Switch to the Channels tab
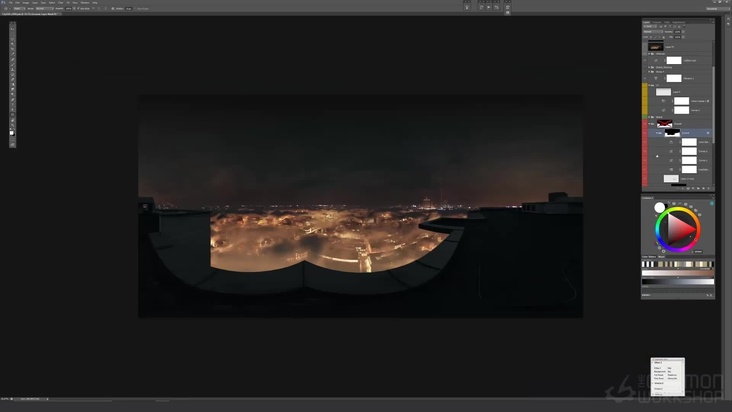 (x=656, y=22)
